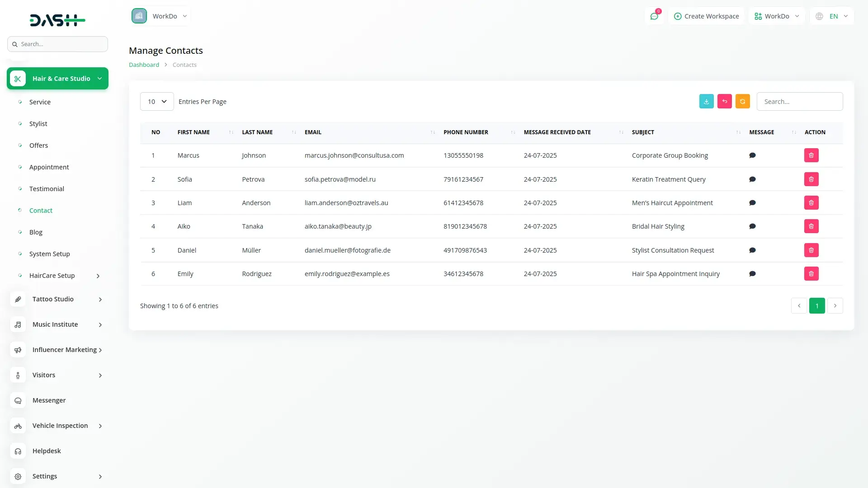Click the Dashboard breadcrumb link
Image resolution: width=868 pixels, height=488 pixels.
click(144, 65)
